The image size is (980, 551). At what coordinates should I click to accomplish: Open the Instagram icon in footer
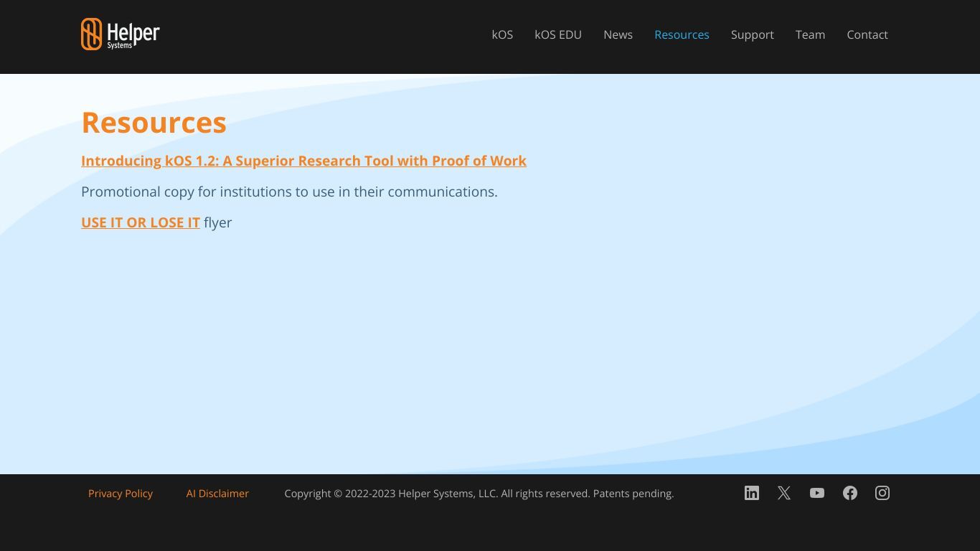pos(882,493)
